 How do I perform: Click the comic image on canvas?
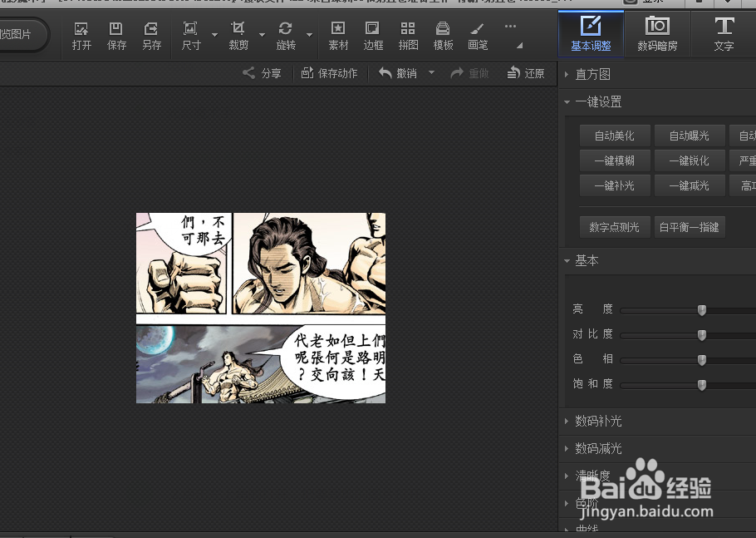(261, 308)
